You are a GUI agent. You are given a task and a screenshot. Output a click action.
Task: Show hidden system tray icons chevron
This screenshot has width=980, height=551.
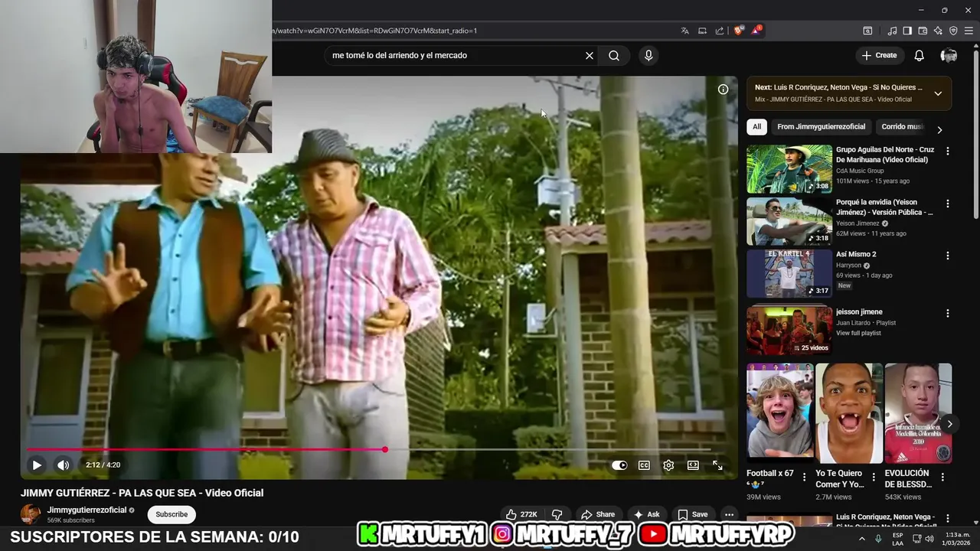pyautogui.click(x=862, y=539)
